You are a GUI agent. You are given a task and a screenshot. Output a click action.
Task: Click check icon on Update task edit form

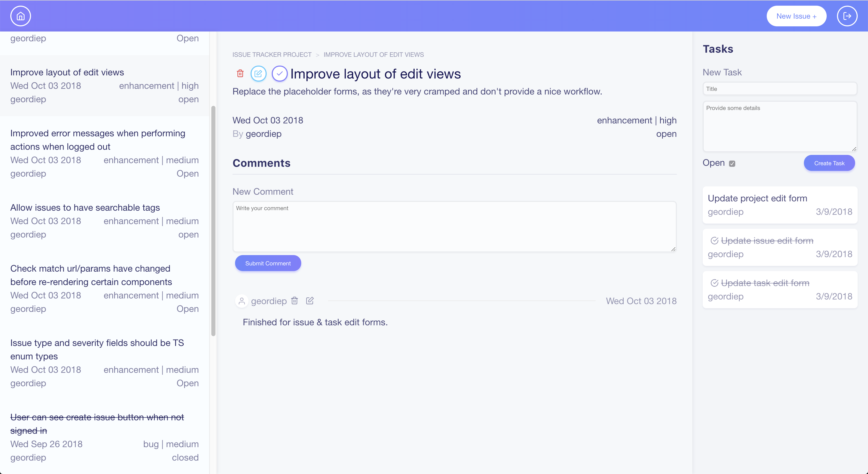714,283
